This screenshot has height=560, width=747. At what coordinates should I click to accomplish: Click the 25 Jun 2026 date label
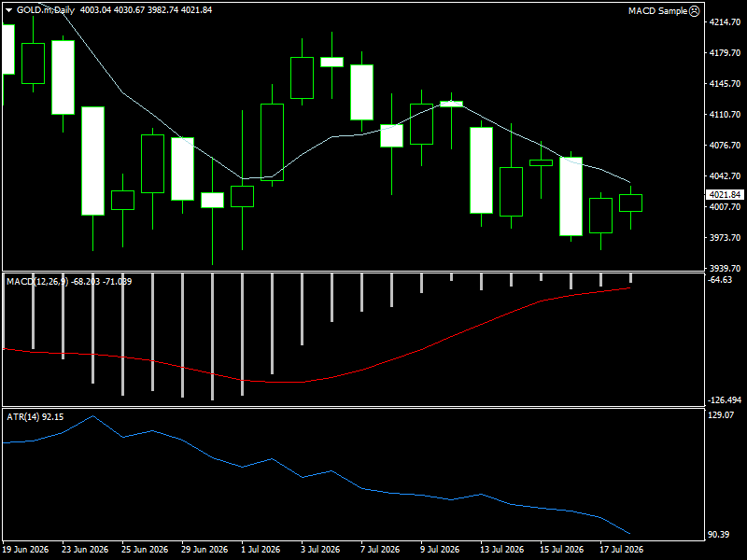pos(145,550)
